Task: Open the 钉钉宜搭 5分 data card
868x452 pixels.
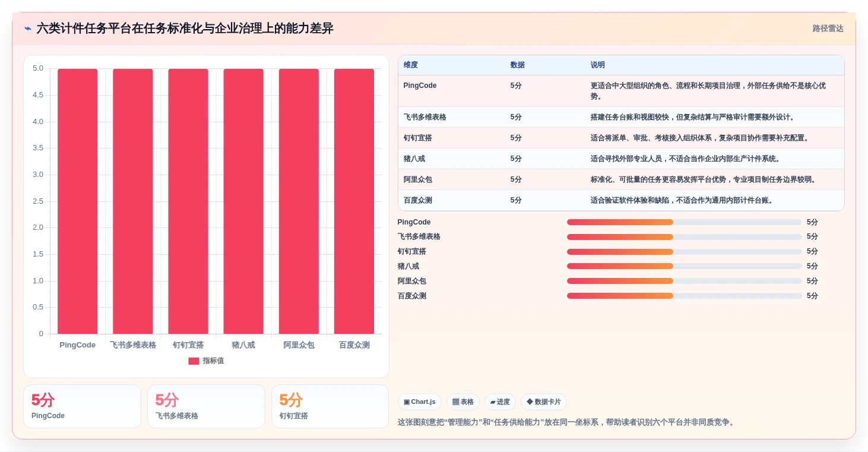Action: pos(330,406)
